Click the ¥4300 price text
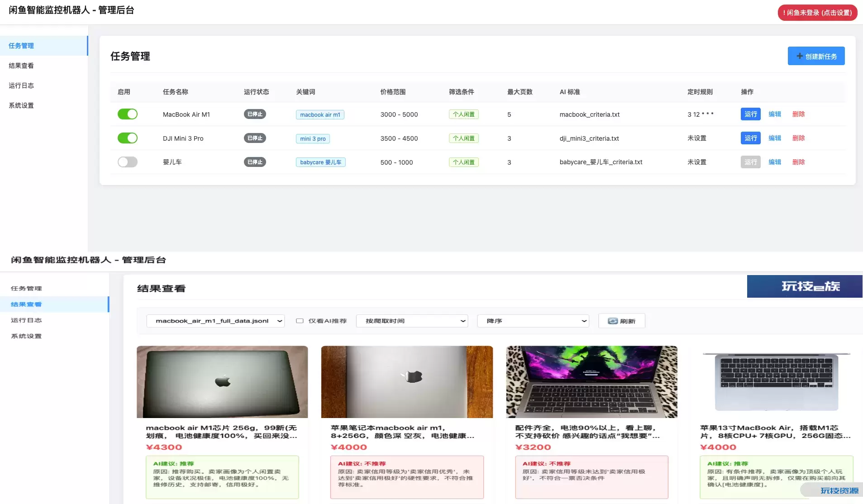Screen dimensions: 863x504 [164, 447]
